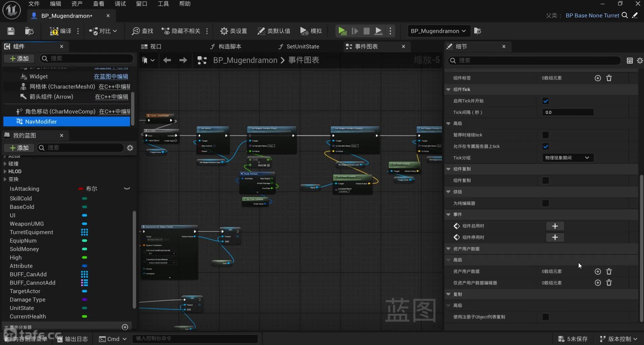Click the Save blueprint icon
This screenshot has width=644, height=345.
point(11,31)
